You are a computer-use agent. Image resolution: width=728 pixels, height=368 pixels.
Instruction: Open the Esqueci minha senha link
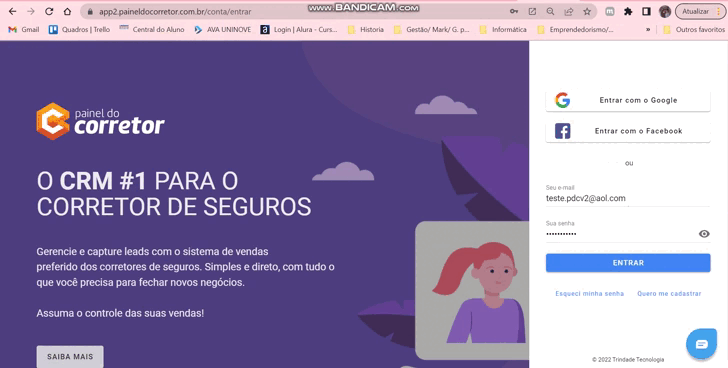coord(590,294)
